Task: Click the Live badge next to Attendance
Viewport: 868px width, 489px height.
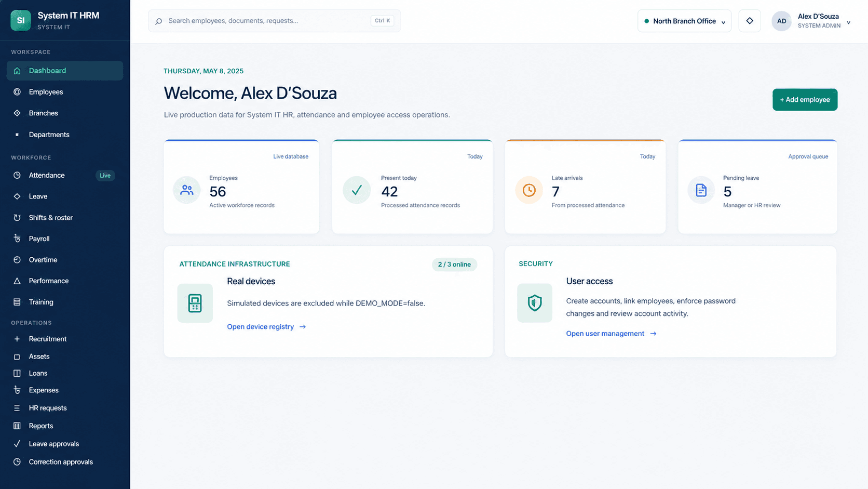Action: pyautogui.click(x=105, y=176)
